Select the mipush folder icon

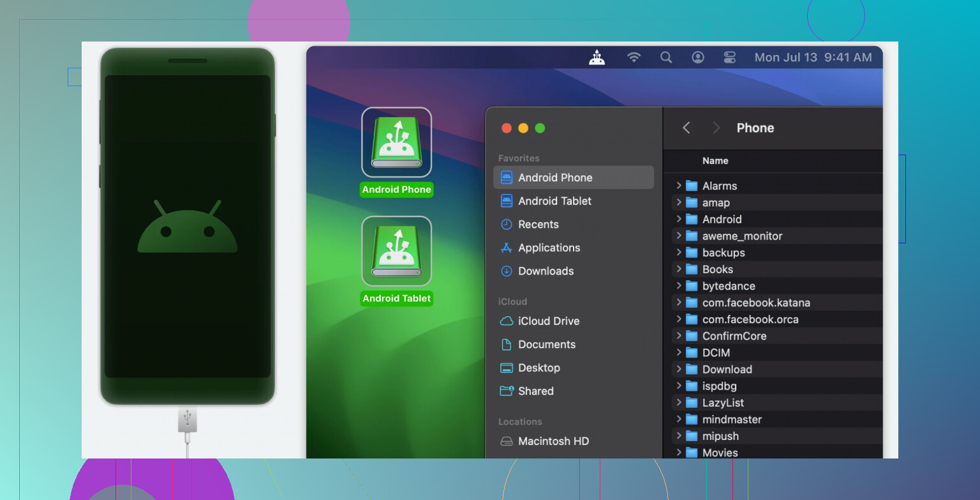(x=692, y=436)
